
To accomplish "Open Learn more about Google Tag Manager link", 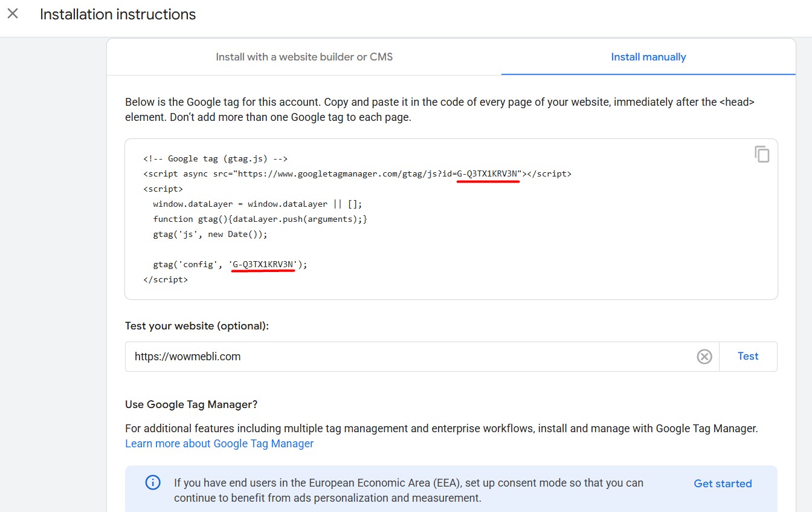I will pyautogui.click(x=219, y=444).
